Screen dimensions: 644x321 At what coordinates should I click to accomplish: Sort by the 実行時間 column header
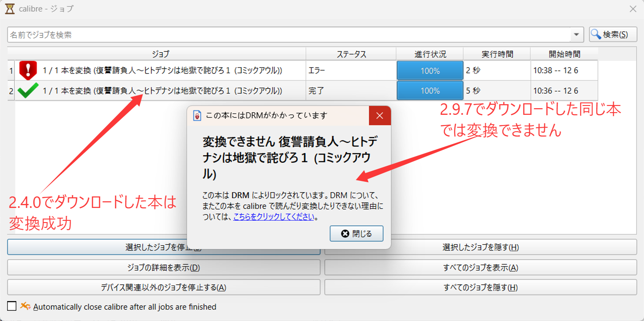click(x=497, y=54)
